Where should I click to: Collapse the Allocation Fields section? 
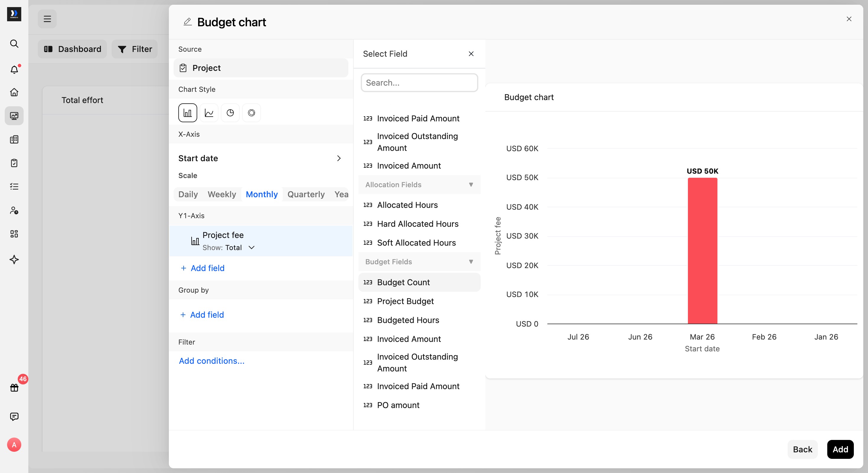(x=419, y=185)
